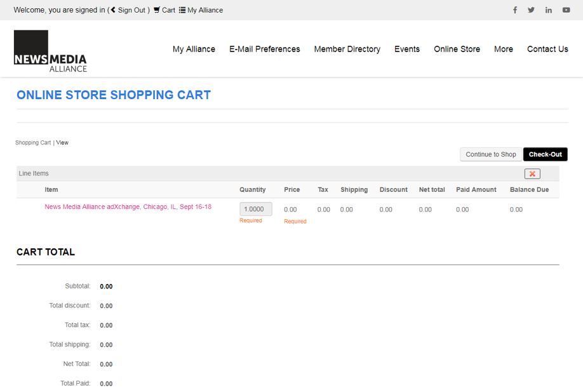Viewport: 583px width, 392px height.
Task: Click the Shipping column header
Action: pos(354,190)
